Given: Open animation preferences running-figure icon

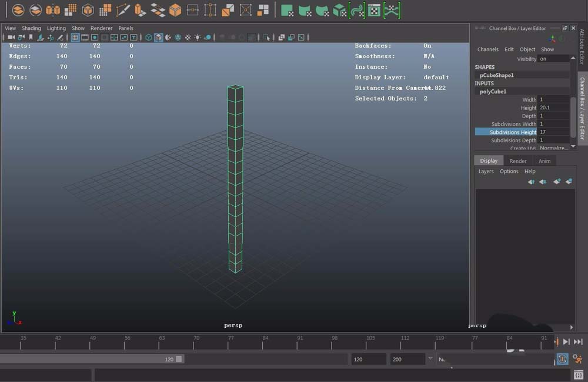Looking at the screenshot, I should point(578,359).
